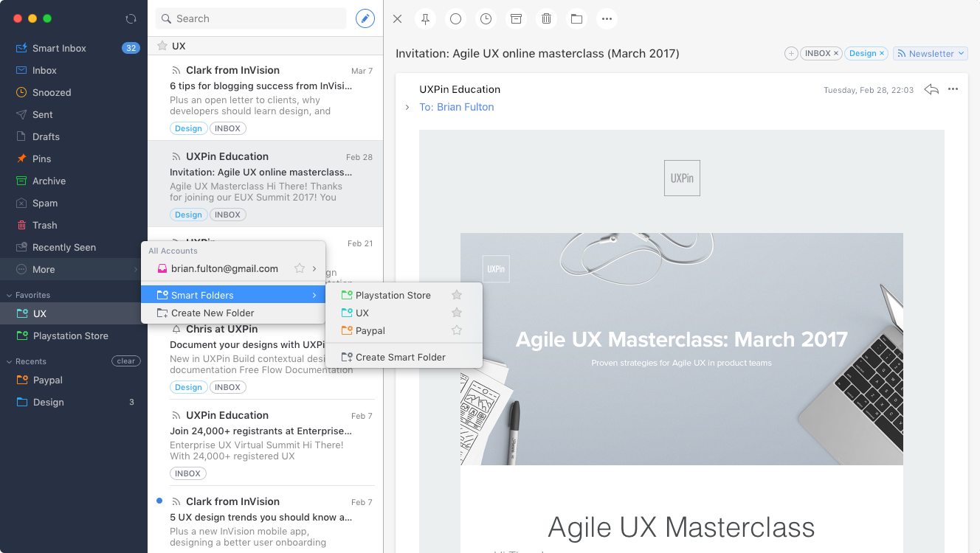Toggle the star next to UX list header

point(162,46)
